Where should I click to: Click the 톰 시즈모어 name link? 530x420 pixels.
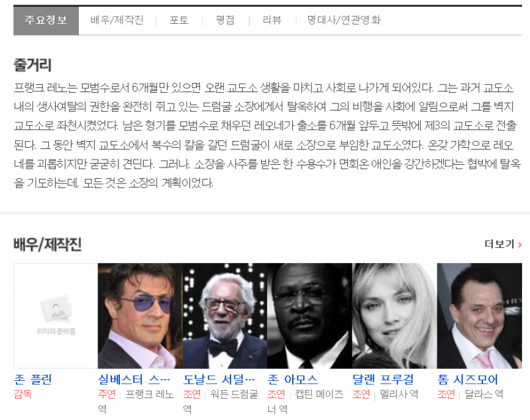tap(468, 380)
